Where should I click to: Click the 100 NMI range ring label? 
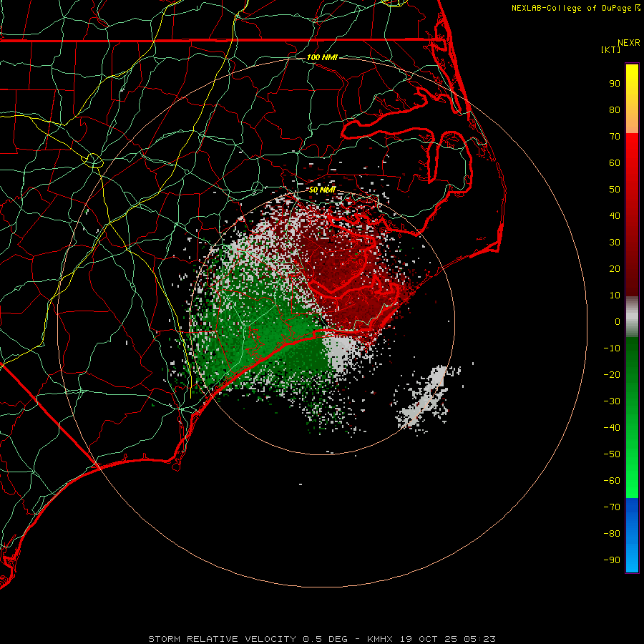click(322, 57)
